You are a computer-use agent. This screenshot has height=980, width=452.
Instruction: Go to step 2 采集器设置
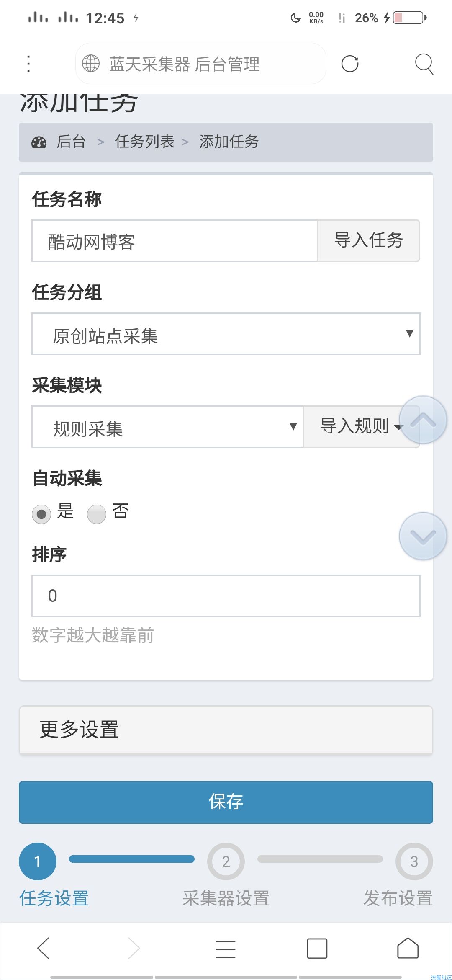226,862
